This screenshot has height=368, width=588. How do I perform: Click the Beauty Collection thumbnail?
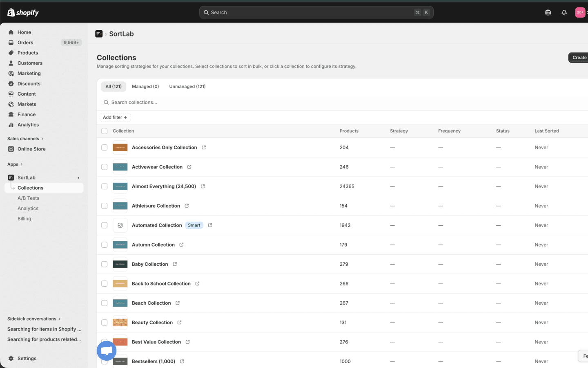pyautogui.click(x=120, y=323)
